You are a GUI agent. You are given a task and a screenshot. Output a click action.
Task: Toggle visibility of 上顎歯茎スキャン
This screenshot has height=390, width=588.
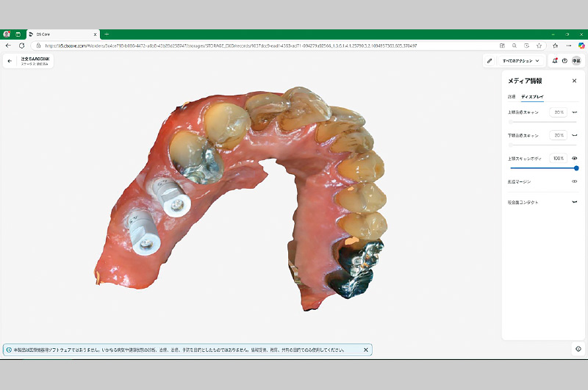pos(575,112)
